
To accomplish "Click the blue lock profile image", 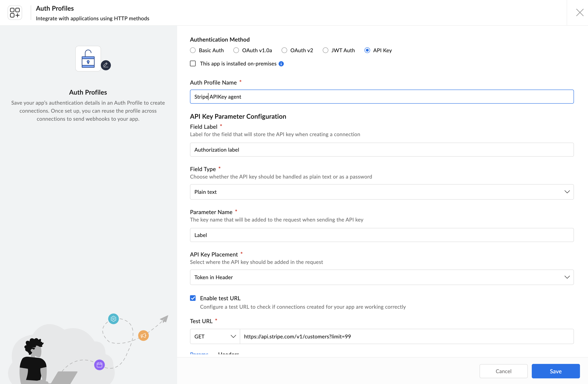I will coord(88,59).
